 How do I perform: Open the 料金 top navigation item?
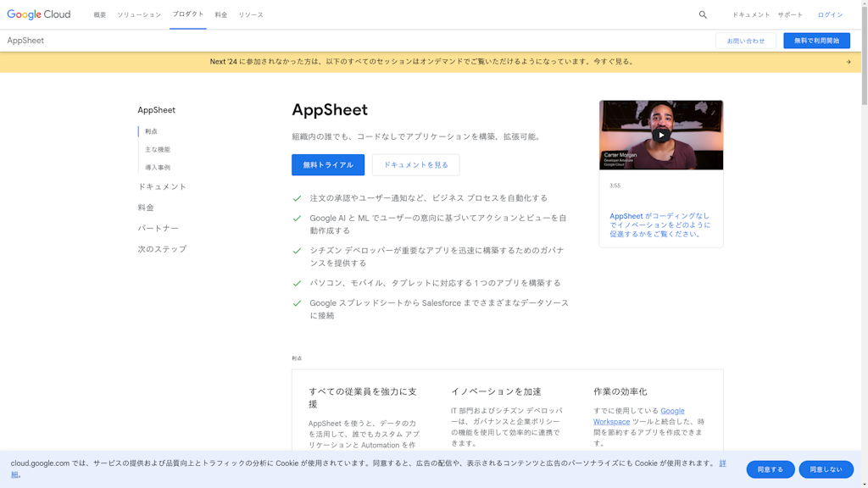point(221,15)
